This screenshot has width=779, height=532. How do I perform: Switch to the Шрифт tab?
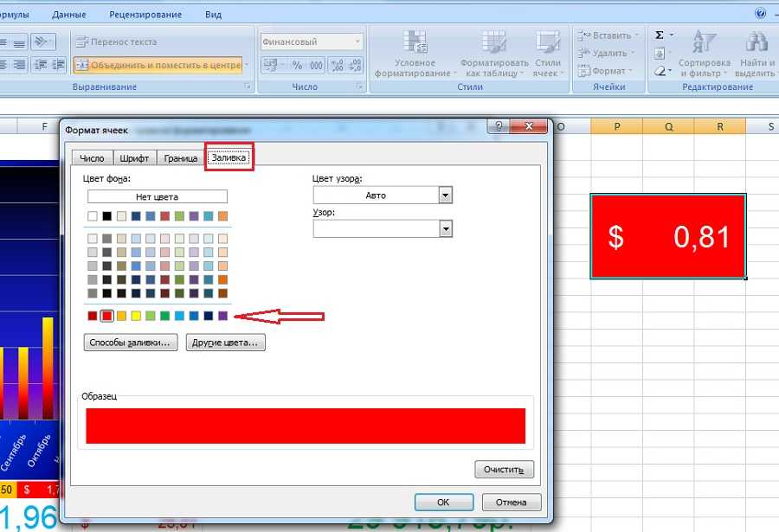click(134, 158)
